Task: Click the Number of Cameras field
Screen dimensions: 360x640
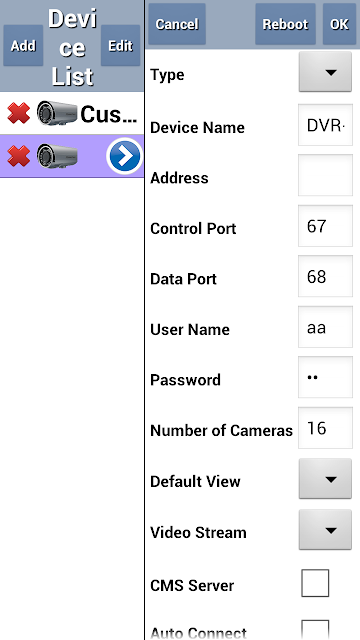Action: [325, 428]
